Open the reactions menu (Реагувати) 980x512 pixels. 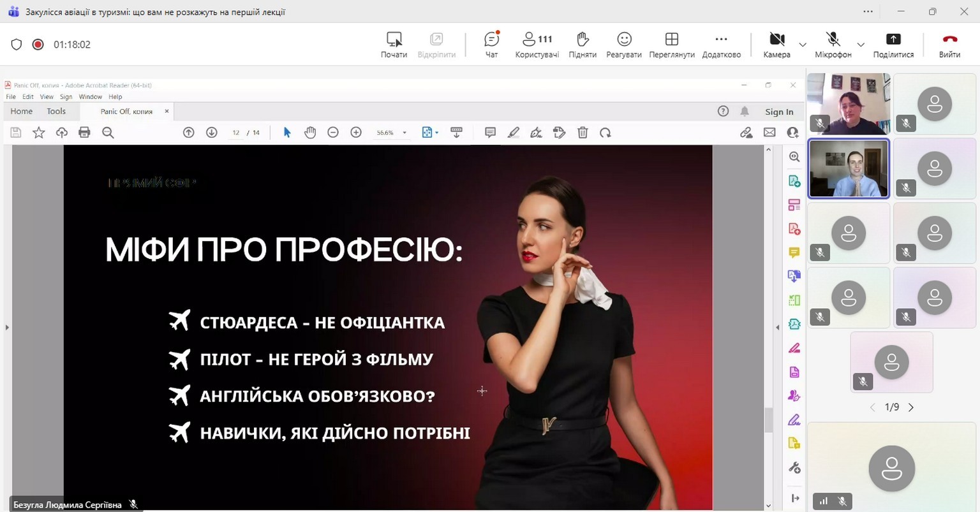pyautogui.click(x=623, y=44)
